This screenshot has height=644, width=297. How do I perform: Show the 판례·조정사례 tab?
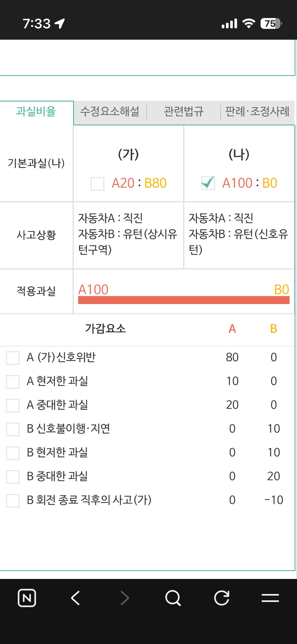click(x=257, y=111)
